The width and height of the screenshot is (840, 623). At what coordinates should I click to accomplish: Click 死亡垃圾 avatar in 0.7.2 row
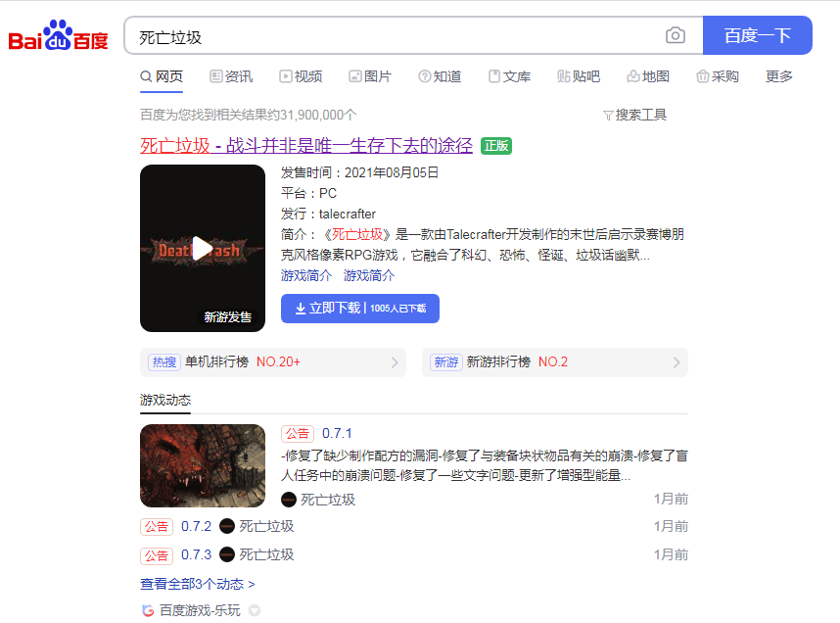(227, 526)
